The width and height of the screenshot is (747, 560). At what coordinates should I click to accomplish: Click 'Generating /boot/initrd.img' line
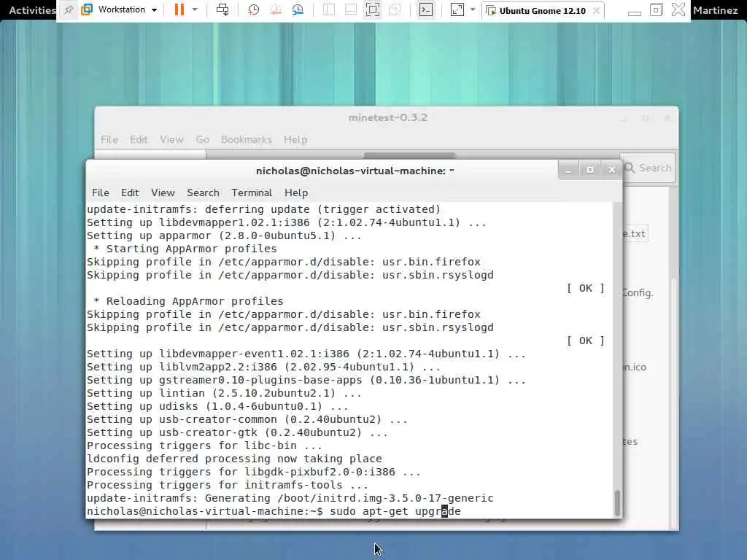290,498
